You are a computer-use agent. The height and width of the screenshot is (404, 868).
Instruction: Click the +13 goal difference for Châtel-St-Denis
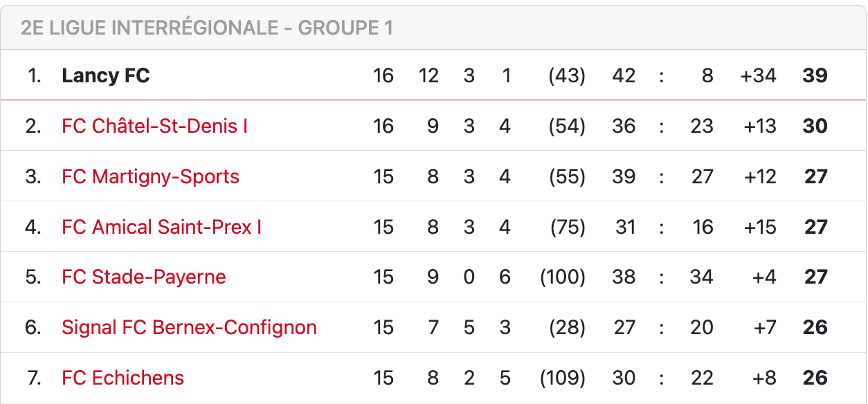click(760, 126)
